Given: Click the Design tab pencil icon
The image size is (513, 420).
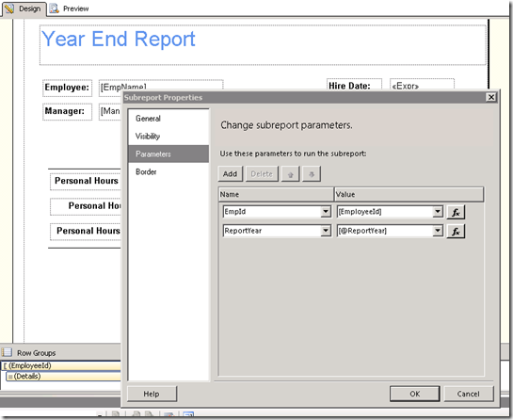Looking at the screenshot, I should click(9, 8).
